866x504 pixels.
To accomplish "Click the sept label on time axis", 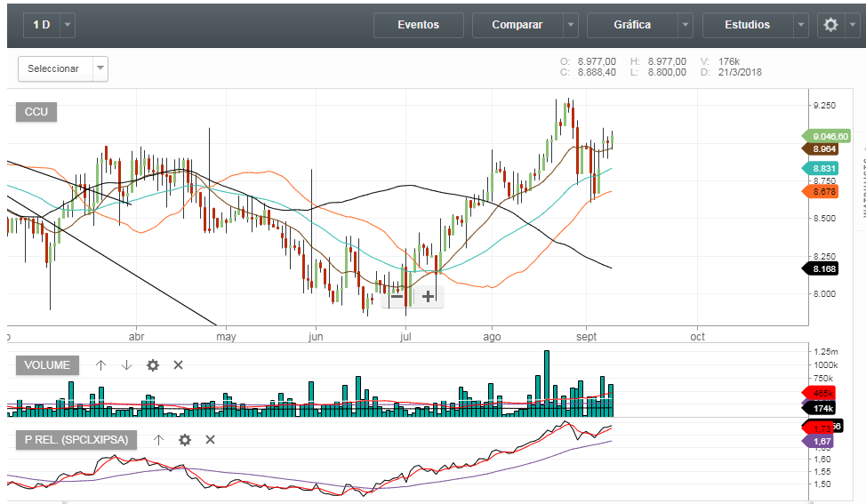I will [586, 337].
